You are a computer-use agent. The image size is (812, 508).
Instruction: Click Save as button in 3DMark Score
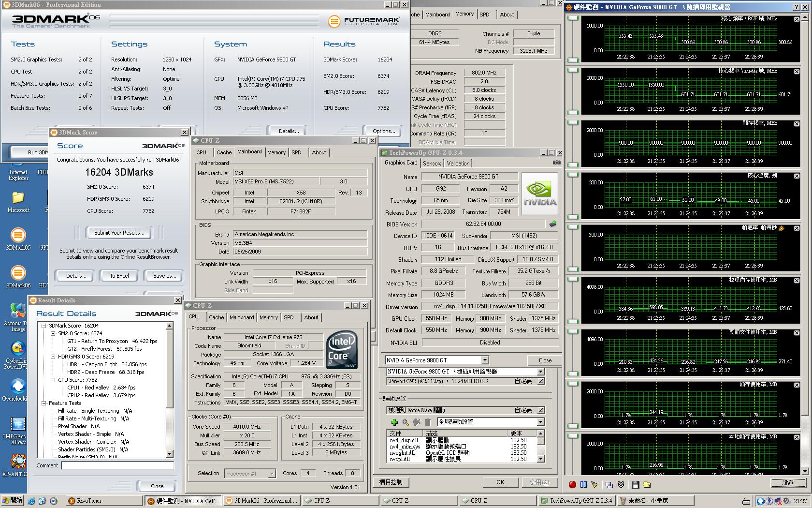164,276
